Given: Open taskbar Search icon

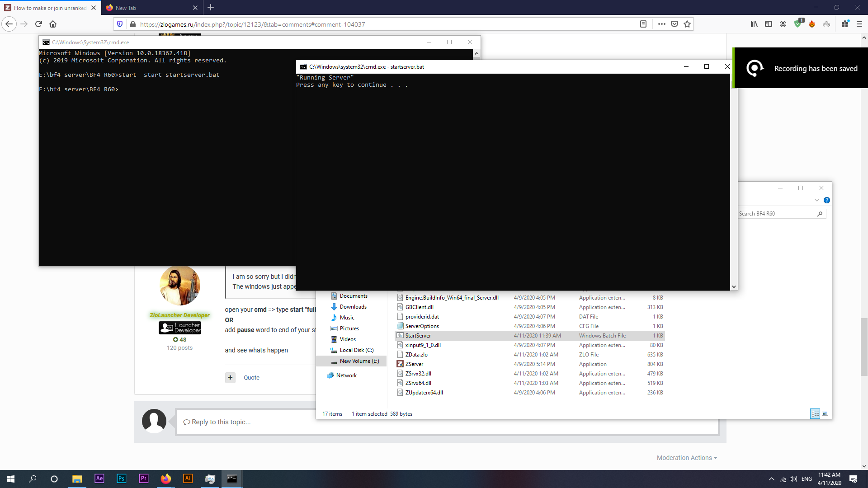Looking at the screenshot, I should pos(33,479).
